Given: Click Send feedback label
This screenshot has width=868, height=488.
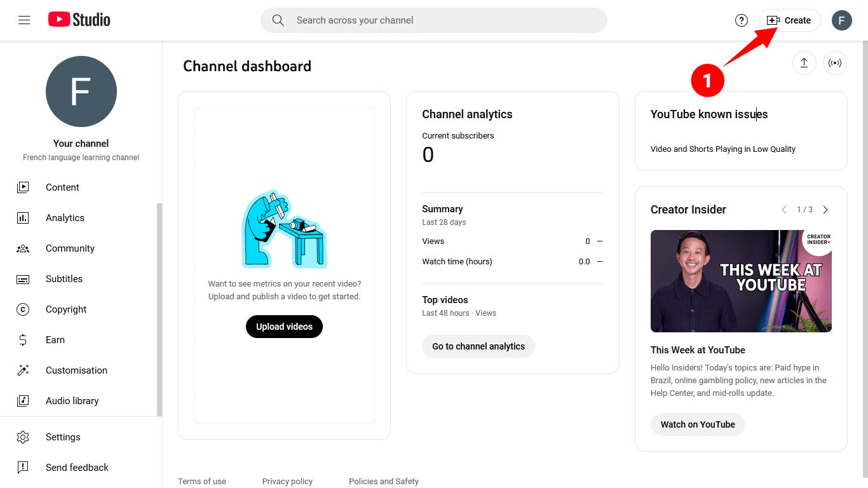Looking at the screenshot, I should (x=77, y=468).
